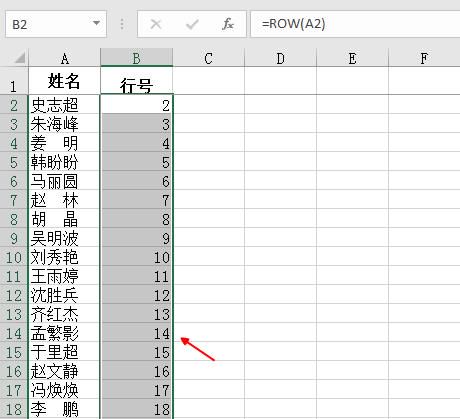The width and height of the screenshot is (460, 419).
Task: Select column C header
Action: click(209, 58)
